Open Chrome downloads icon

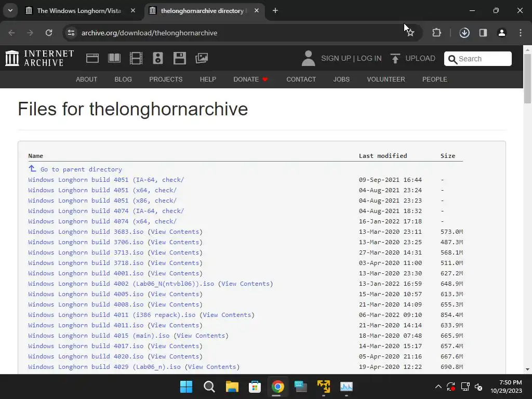point(464,33)
